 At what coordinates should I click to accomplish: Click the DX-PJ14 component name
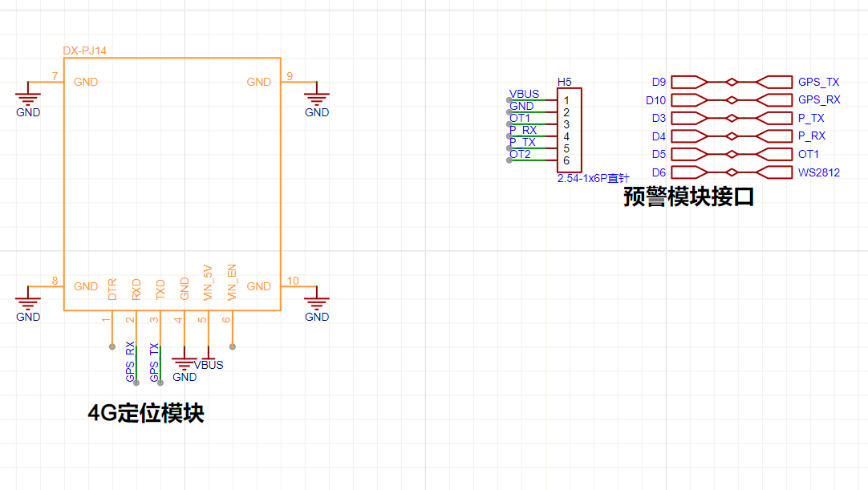pyautogui.click(x=85, y=51)
